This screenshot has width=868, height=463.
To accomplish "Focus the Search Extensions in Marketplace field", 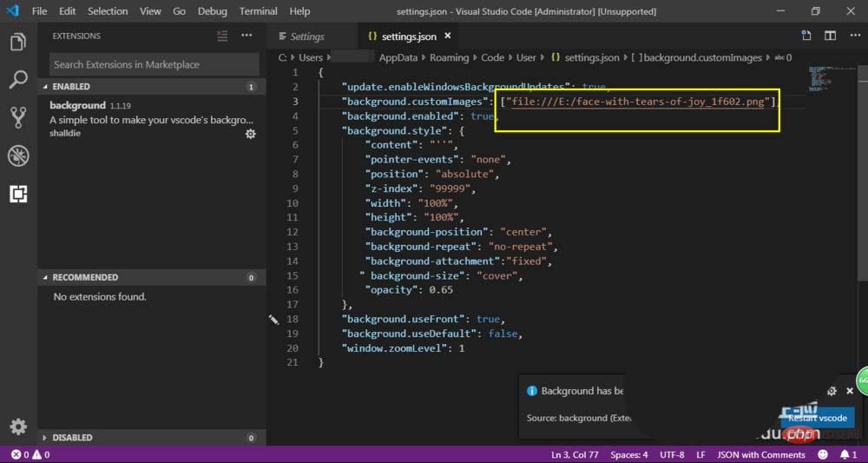I will tap(154, 65).
